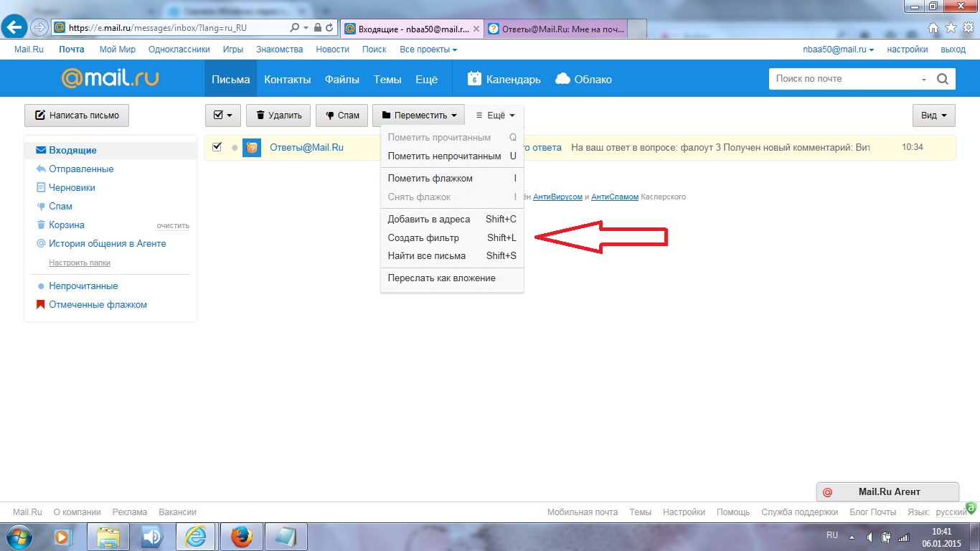Click the @mail.ru logo
This screenshot has height=551, width=980.
(x=110, y=78)
